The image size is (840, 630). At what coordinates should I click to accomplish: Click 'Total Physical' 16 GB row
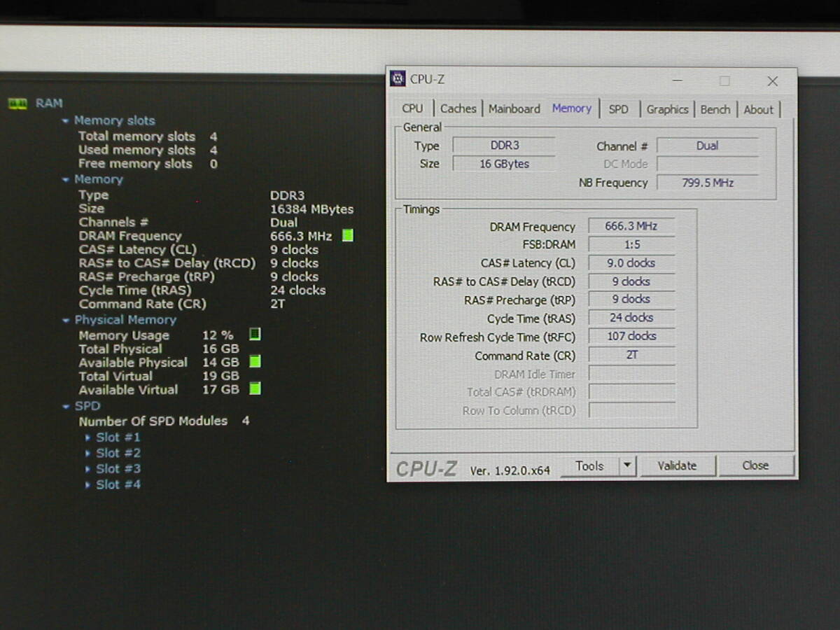tap(159, 349)
